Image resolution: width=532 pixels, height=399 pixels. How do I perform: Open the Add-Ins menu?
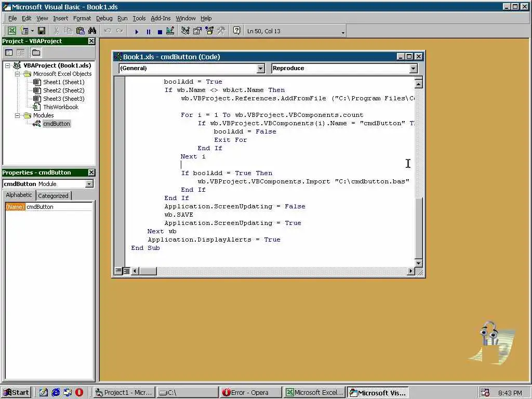(x=161, y=18)
